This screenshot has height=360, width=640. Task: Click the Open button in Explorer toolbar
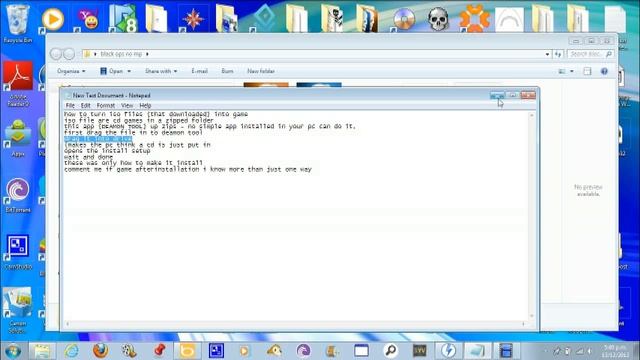[x=111, y=71]
